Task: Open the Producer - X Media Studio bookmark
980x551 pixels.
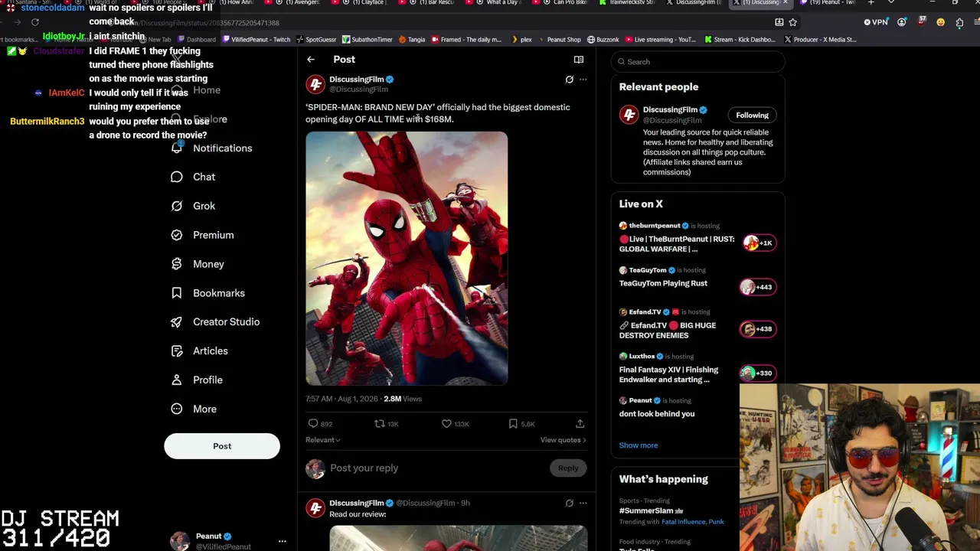Action: (x=821, y=40)
